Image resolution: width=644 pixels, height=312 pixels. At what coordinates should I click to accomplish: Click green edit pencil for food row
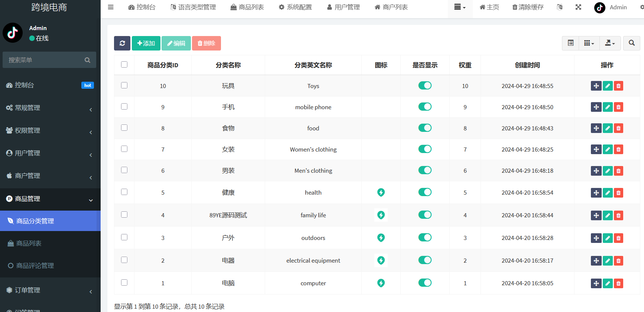608,128
